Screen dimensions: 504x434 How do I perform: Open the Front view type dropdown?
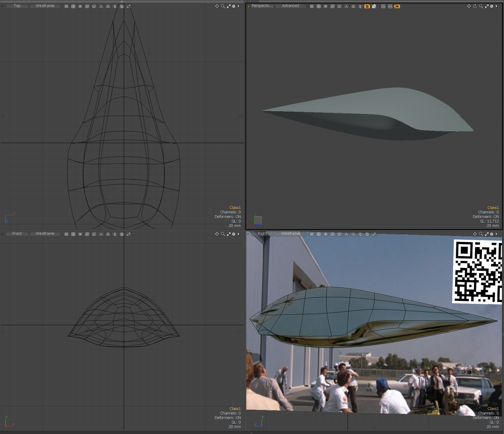click(x=17, y=234)
